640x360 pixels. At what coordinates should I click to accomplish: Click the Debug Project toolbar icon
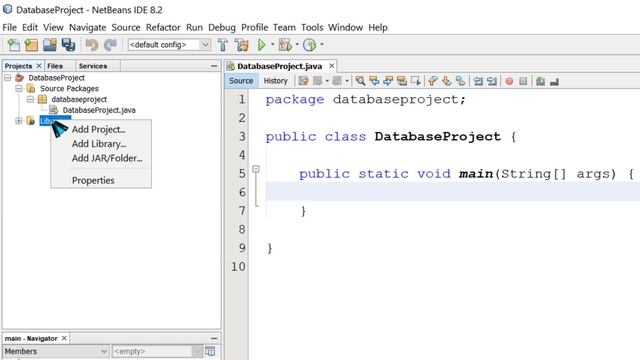coord(285,45)
